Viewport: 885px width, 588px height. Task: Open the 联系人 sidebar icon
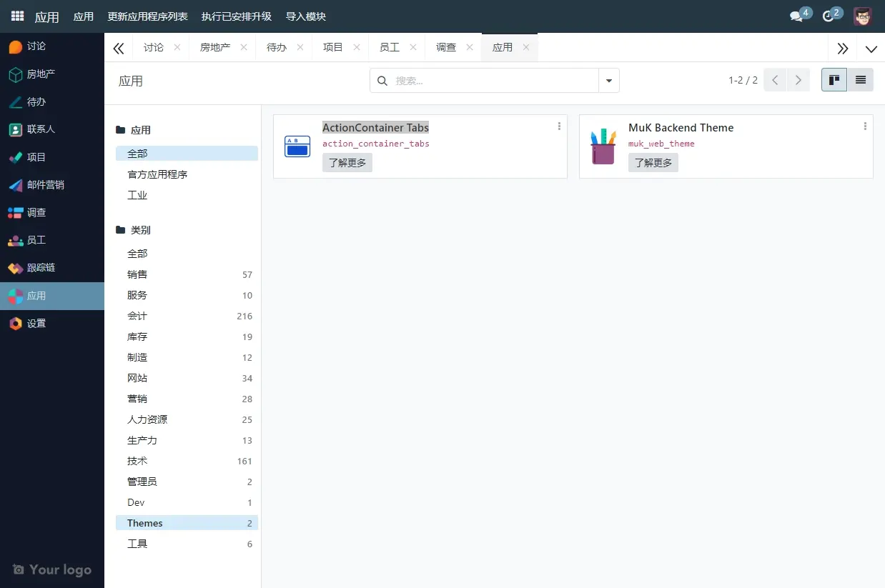16,129
